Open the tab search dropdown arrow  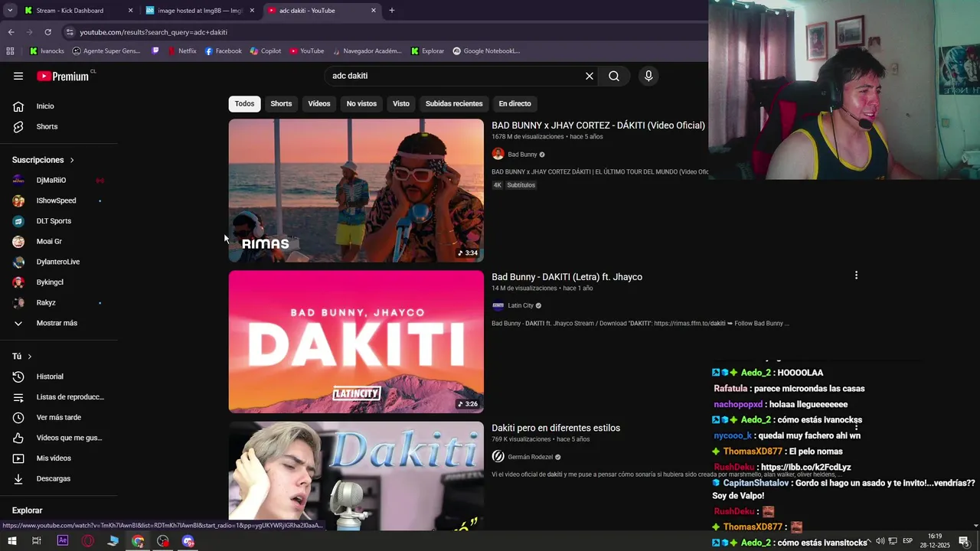10,11
